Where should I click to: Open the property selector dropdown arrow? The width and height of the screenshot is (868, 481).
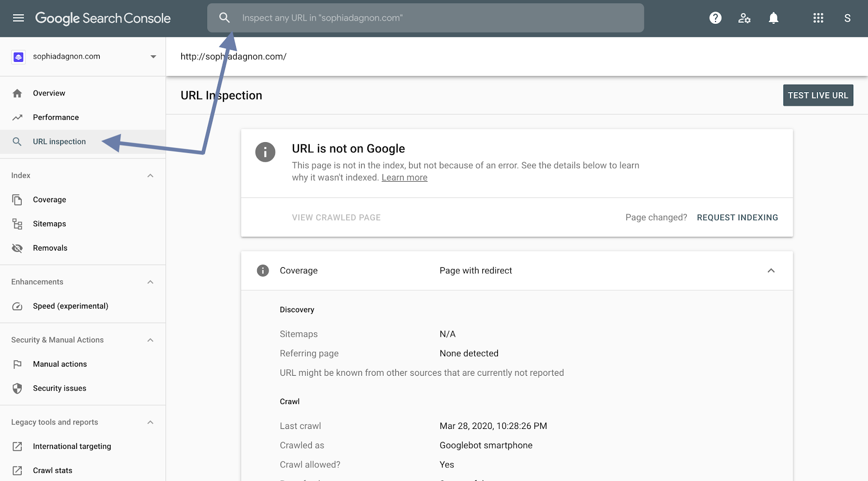pos(154,56)
